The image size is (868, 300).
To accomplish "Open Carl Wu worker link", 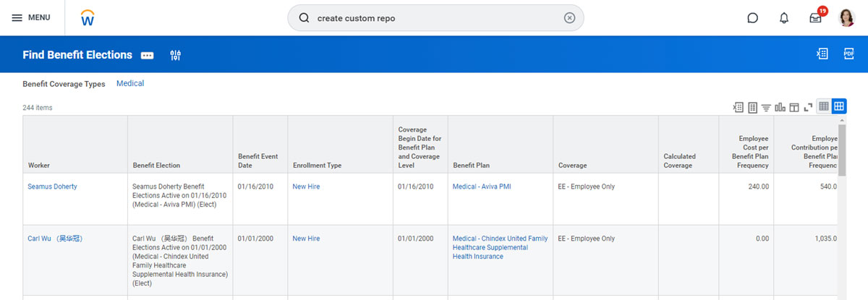I will [x=55, y=239].
